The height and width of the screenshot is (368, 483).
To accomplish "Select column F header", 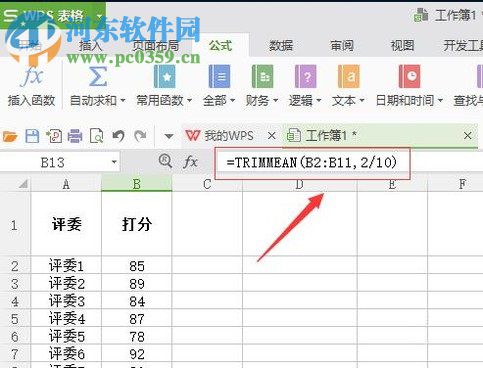I will coord(462,184).
